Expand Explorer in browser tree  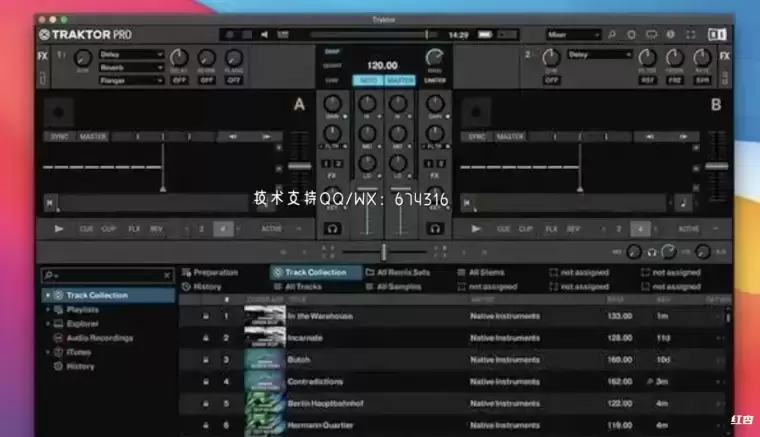click(x=48, y=323)
